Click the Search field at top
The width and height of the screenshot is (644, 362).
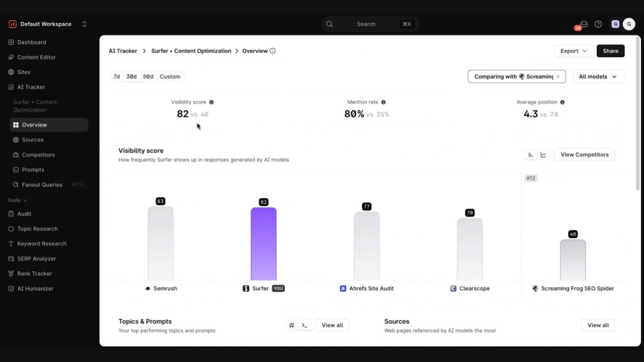pyautogui.click(x=370, y=24)
